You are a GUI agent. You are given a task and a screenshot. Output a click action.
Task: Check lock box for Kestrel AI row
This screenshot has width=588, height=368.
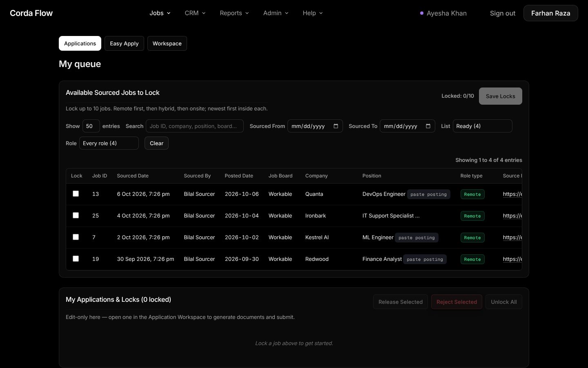(76, 237)
